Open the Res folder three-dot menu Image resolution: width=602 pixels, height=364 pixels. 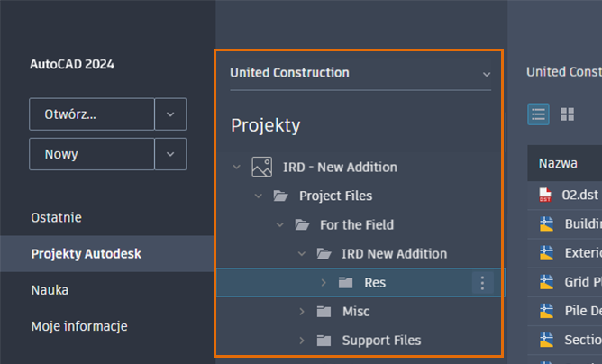(x=483, y=283)
